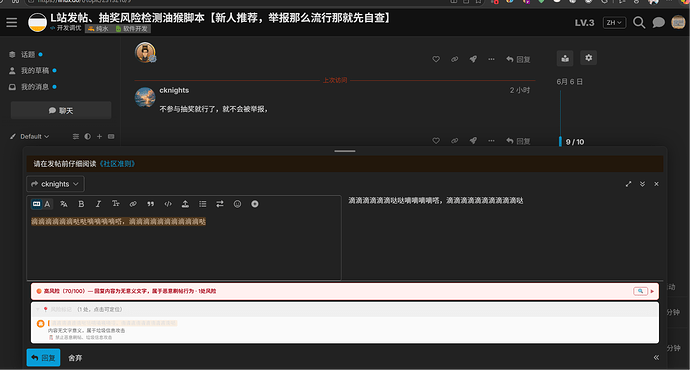This screenshot has height=370, width=690.
Task: Open the hamburger sidebar menu
Action: click(x=12, y=22)
